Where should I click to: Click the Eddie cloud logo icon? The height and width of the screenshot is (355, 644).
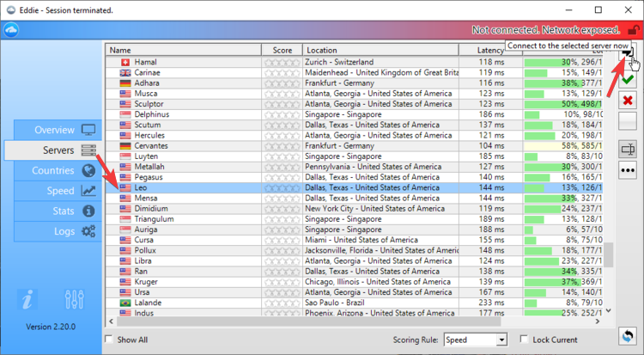pos(11,30)
